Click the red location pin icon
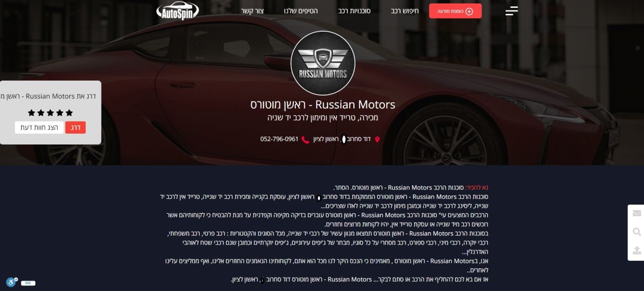This screenshot has width=644, height=291. pyautogui.click(x=377, y=140)
